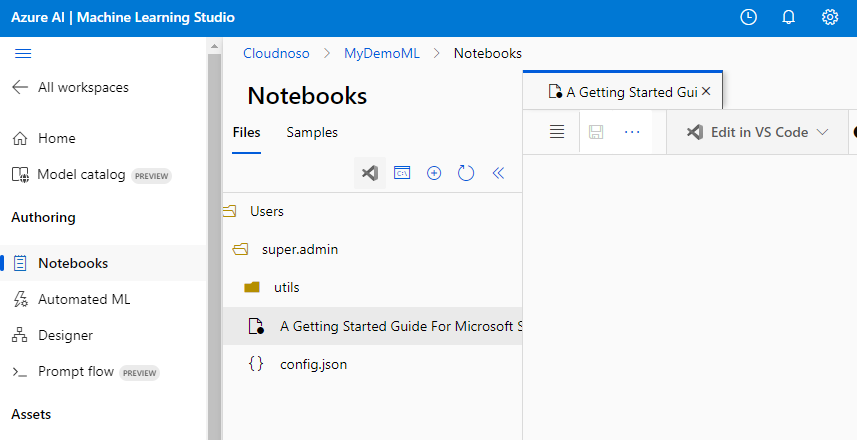Open the recent activity clock icon
This screenshot has height=440, width=857.
click(x=748, y=17)
